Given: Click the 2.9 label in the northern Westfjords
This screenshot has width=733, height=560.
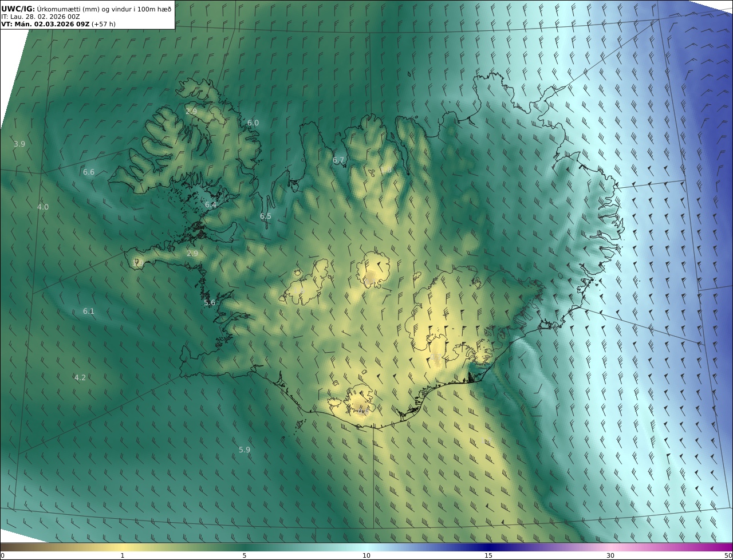Looking at the screenshot, I should coord(191,111).
